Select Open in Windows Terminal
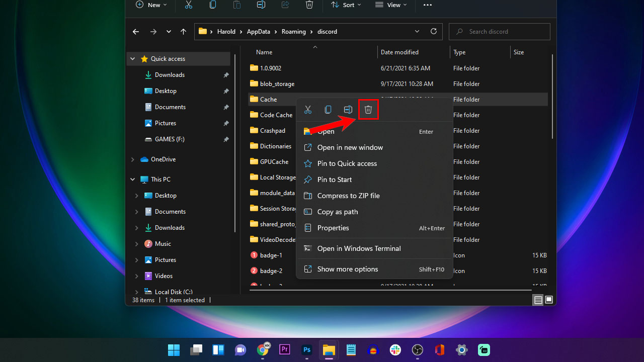Screen dimensions: 644x362 click(x=359, y=248)
